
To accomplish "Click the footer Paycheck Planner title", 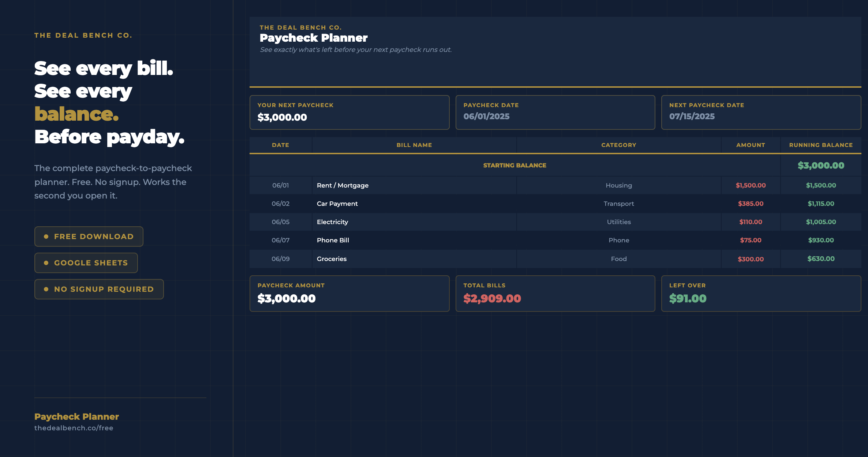I will [76, 416].
